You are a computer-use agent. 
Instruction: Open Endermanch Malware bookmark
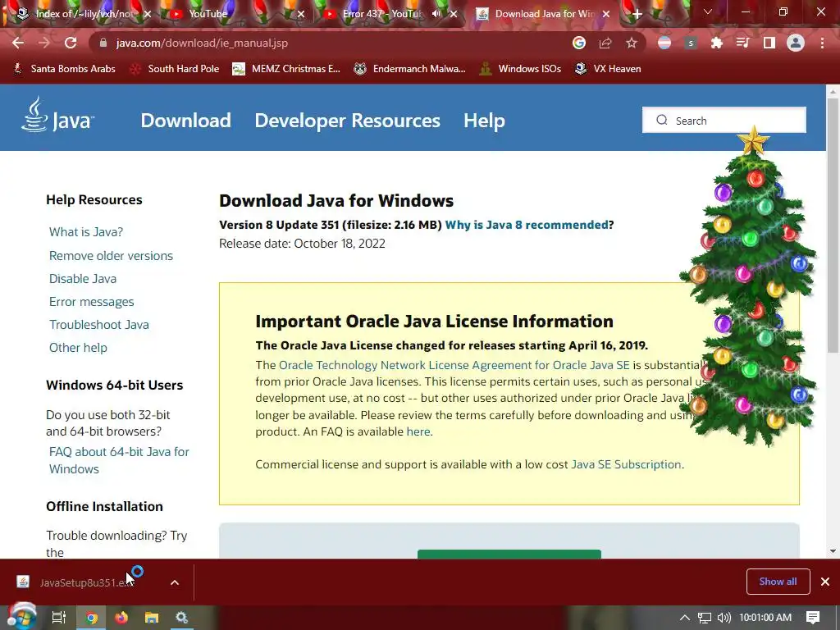[x=410, y=69]
